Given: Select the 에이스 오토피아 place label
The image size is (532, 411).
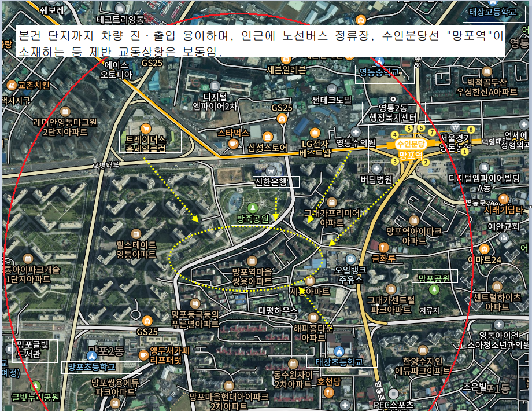Looking at the screenshot, I should point(116,69).
